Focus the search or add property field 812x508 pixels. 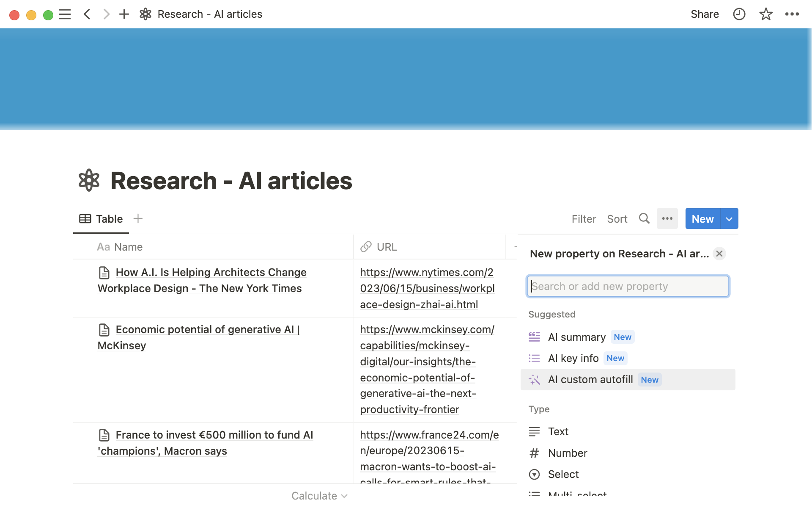628,287
